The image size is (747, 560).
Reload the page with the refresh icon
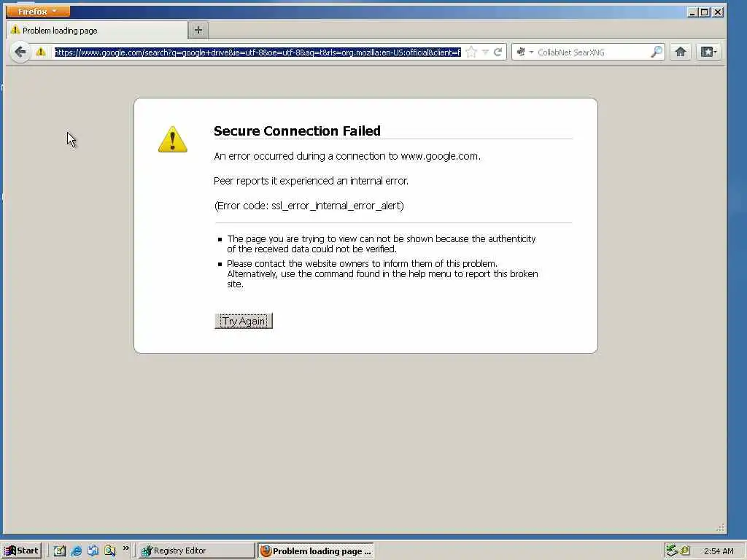coord(498,52)
